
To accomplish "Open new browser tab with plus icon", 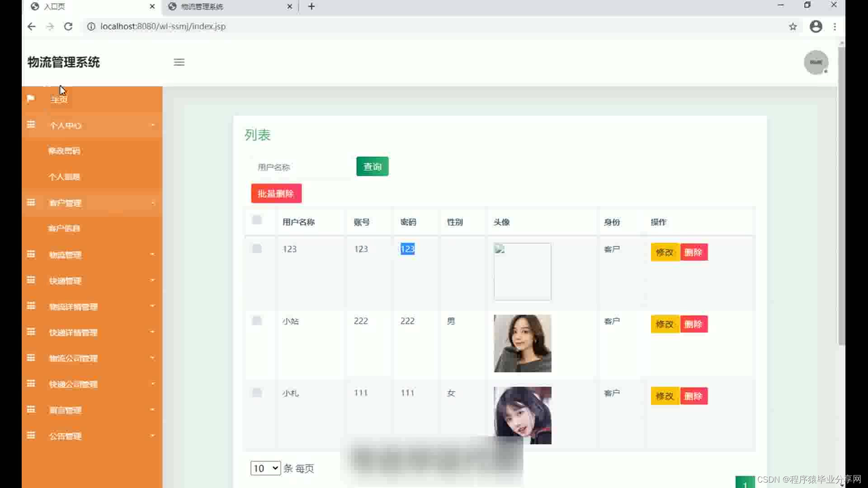I will coord(311,6).
